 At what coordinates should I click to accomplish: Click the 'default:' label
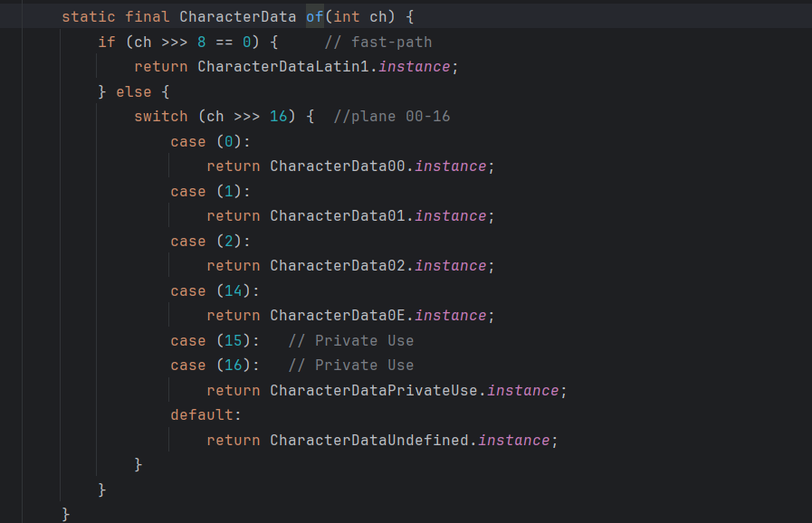pyautogui.click(x=206, y=414)
